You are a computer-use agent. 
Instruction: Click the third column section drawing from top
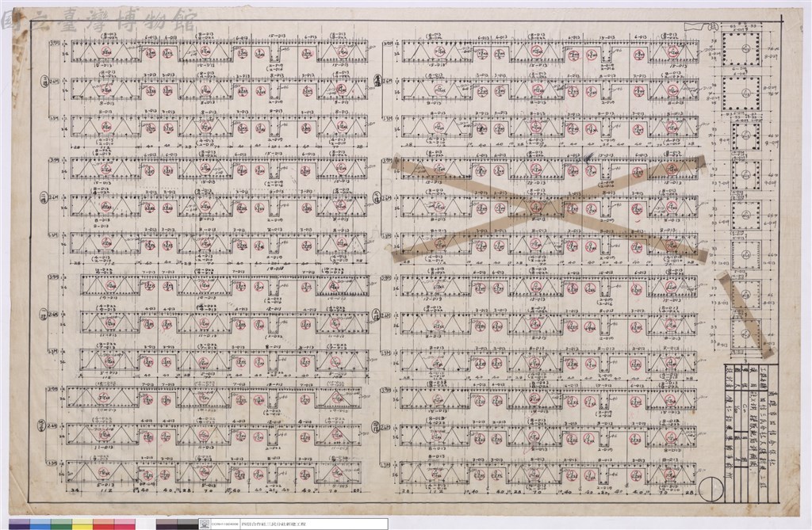745,135
